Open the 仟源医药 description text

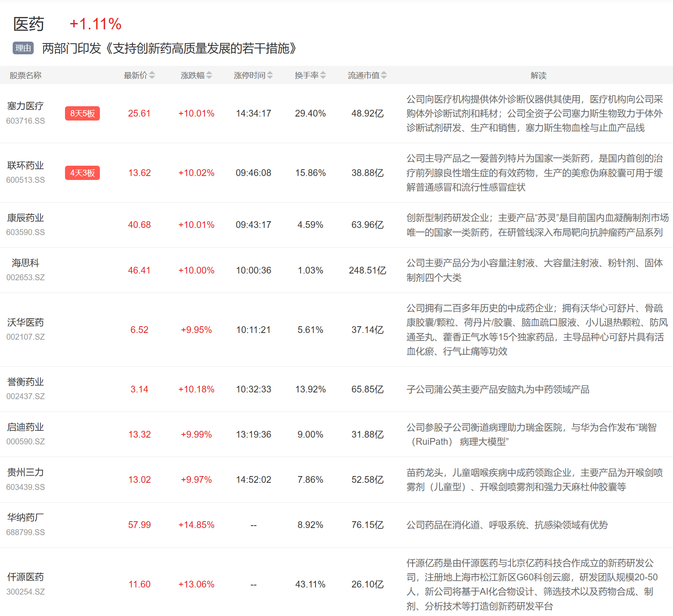[x=531, y=584]
